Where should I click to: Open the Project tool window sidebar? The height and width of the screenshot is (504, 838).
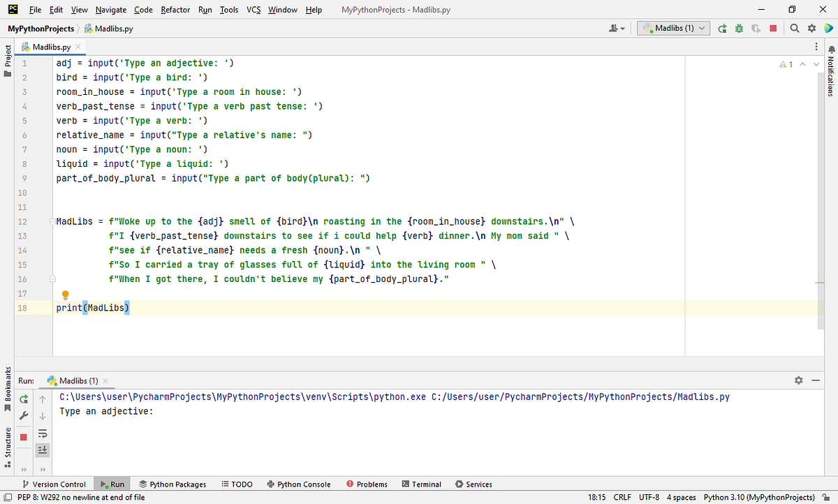(x=8, y=61)
